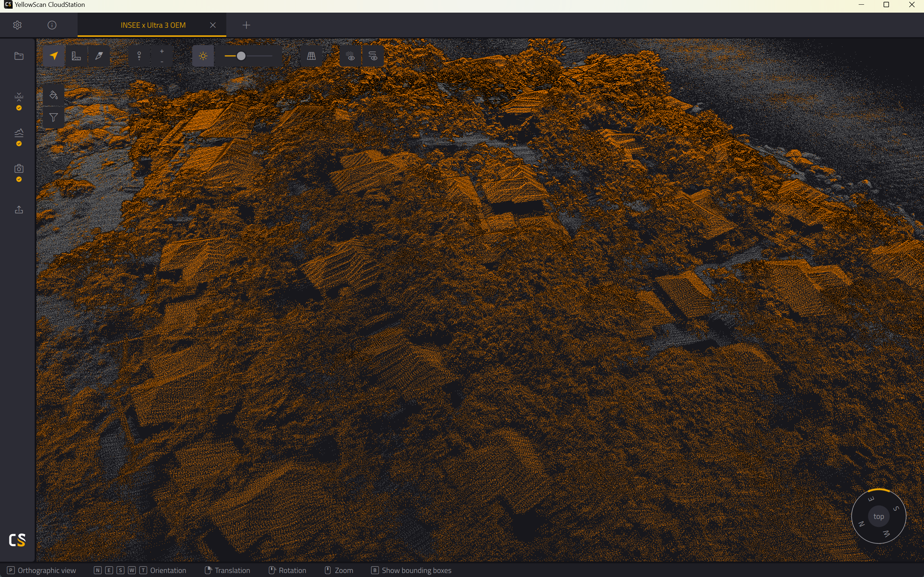Toggle point cloud visibility eye icon
Viewport: 924px width, 577px height.
(x=350, y=56)
